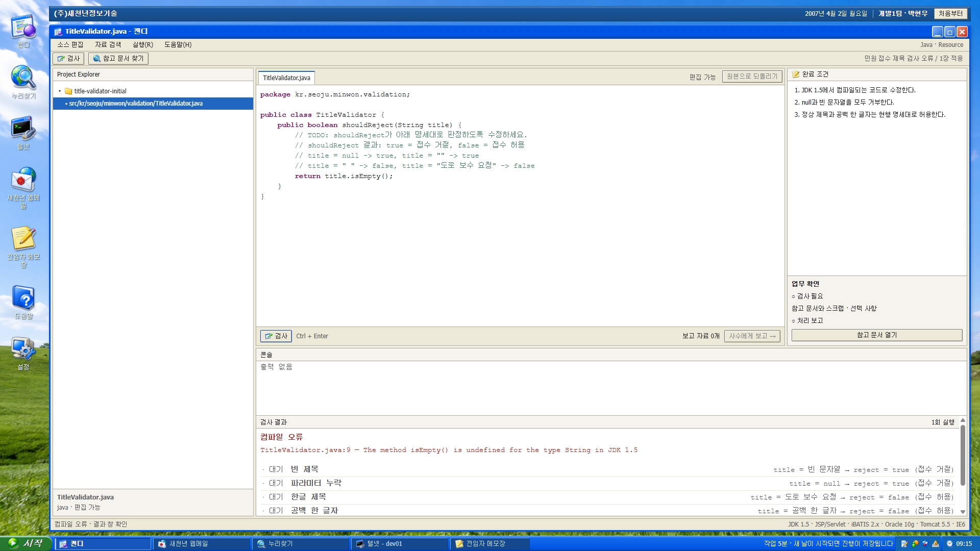Switch to 텔넷 - dev01 taskbar item
The image size is (980, 551).
pos(400,544)
